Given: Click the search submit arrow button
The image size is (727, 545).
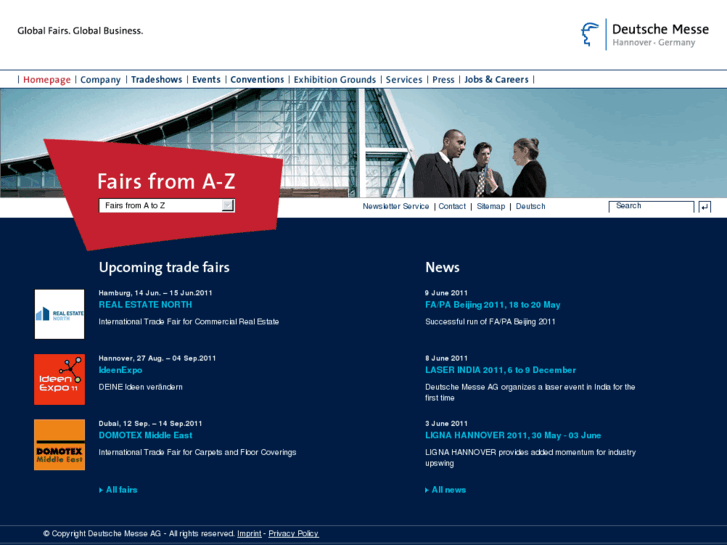Looking at the screenshot, I should tap(705, 207).
